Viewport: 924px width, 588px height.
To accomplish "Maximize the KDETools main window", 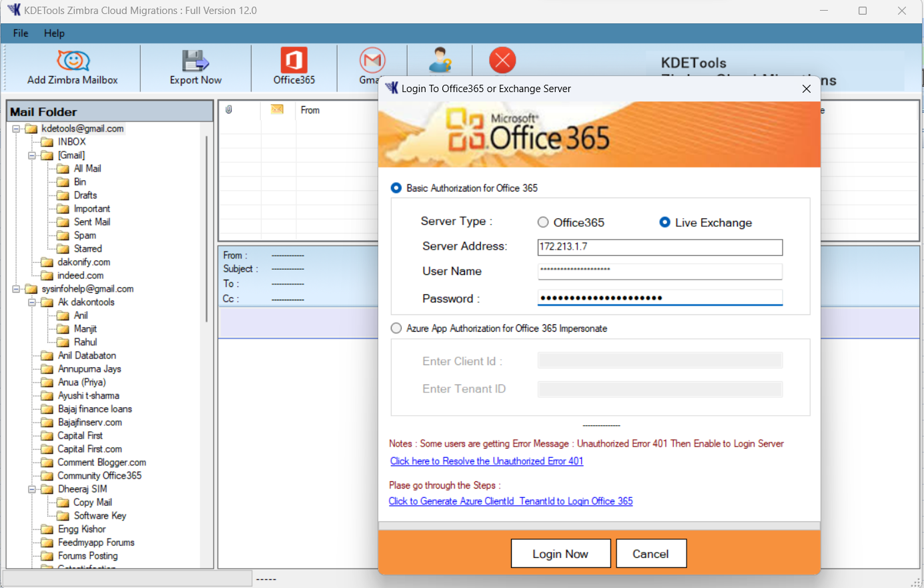I will 863,11.
